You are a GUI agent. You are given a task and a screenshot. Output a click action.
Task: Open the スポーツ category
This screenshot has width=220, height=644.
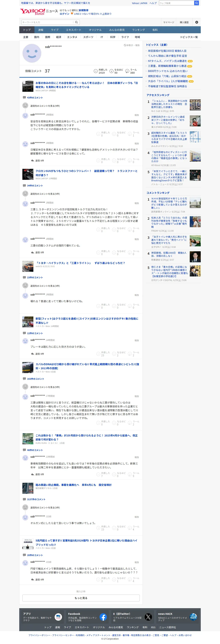coord(88,37)
